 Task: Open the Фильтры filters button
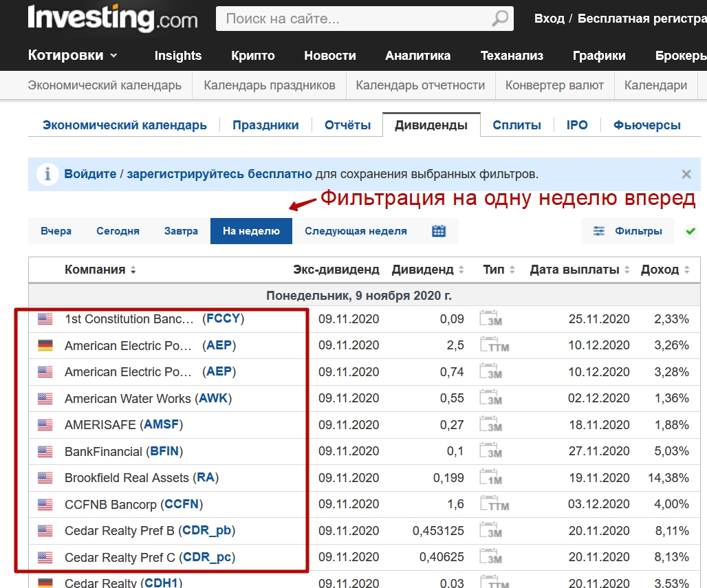(629, 231)
